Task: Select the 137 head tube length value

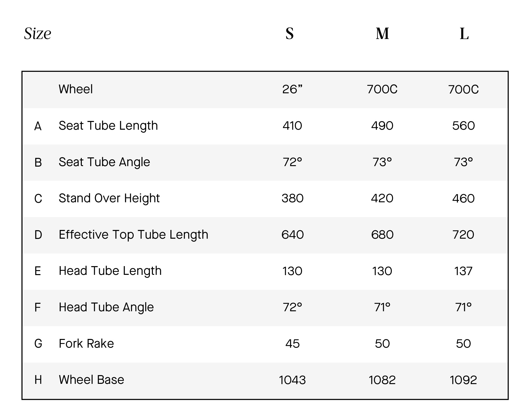Action: point(463,271)
